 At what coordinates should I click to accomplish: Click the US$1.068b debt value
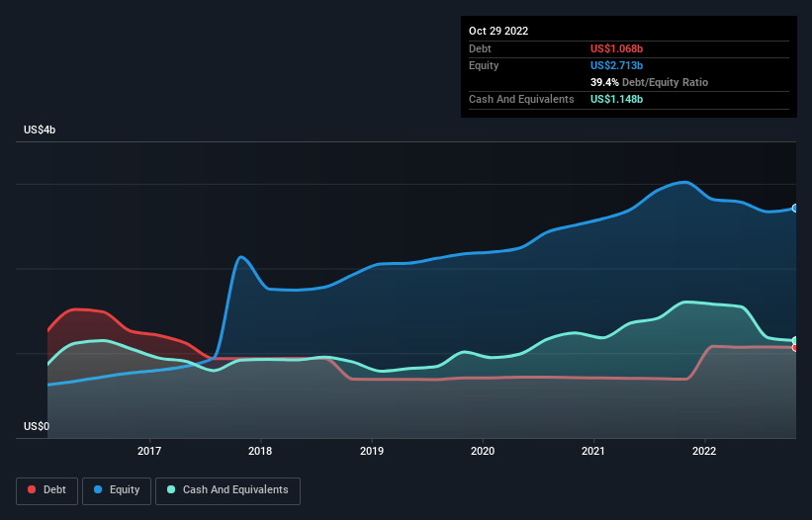(616, 48)
